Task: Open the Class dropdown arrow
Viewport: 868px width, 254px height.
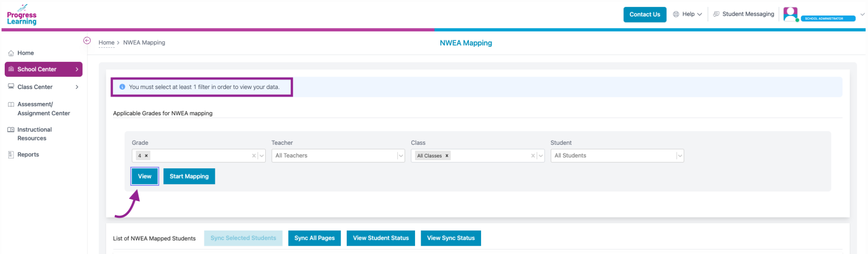Action: [x=540, y=156]
